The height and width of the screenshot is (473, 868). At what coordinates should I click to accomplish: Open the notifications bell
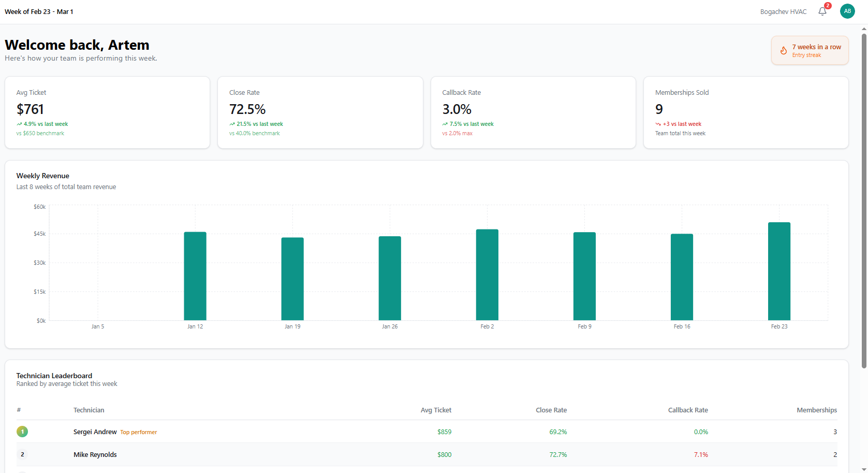tap(822, 11)
